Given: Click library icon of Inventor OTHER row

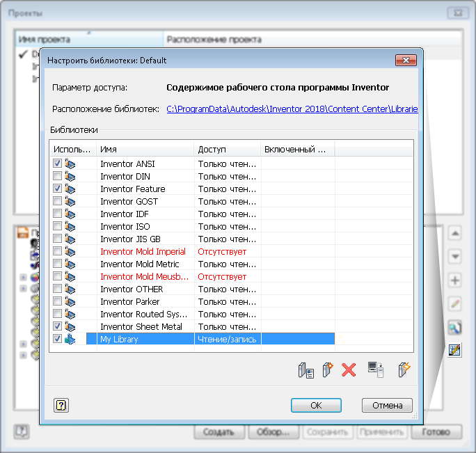Looking at the screenshot, I should click(70, 289).
